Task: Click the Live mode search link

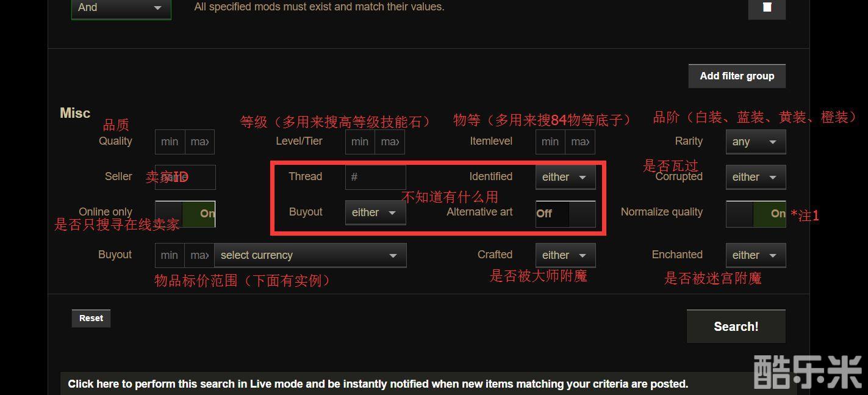Action: [x=378, y=384]
